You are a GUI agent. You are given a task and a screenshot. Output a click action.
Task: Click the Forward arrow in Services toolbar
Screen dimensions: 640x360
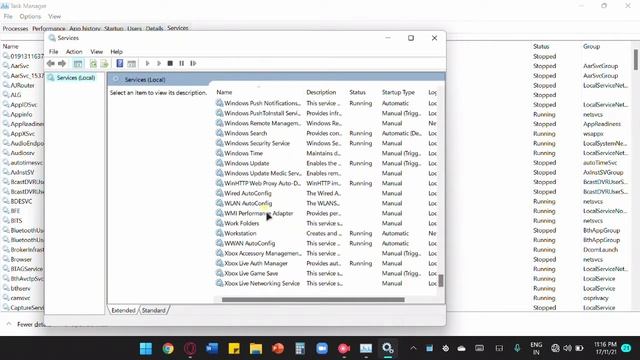tap(62, 63)
